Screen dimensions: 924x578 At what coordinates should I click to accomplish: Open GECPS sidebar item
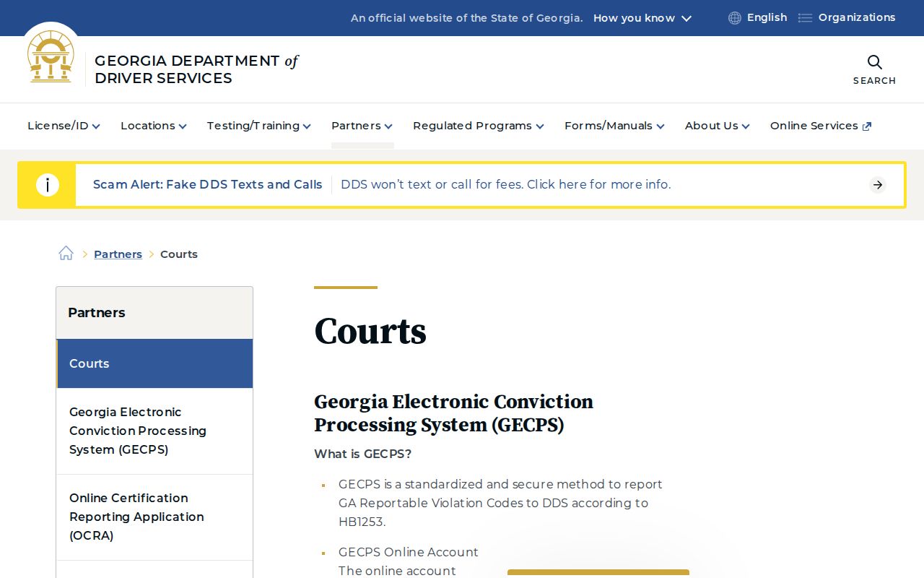coord(154,431)
